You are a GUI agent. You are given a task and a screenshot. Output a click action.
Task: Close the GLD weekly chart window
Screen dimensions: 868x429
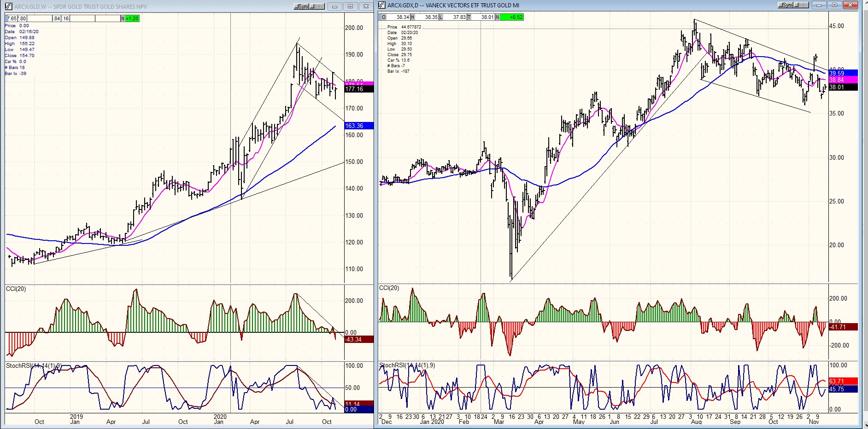[x=366, y=6]
